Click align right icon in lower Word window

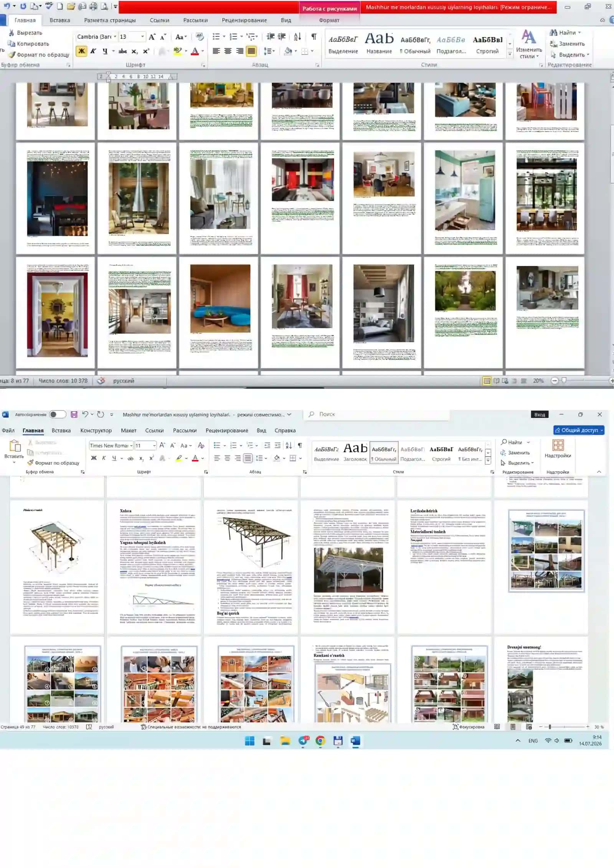(x=238, y=458)
